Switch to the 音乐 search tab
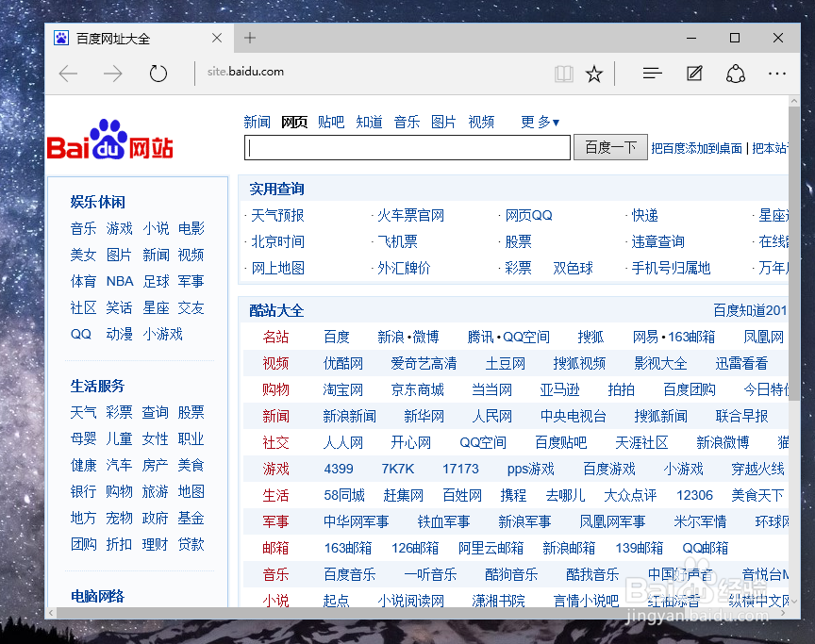 click(x=407, y=122)
